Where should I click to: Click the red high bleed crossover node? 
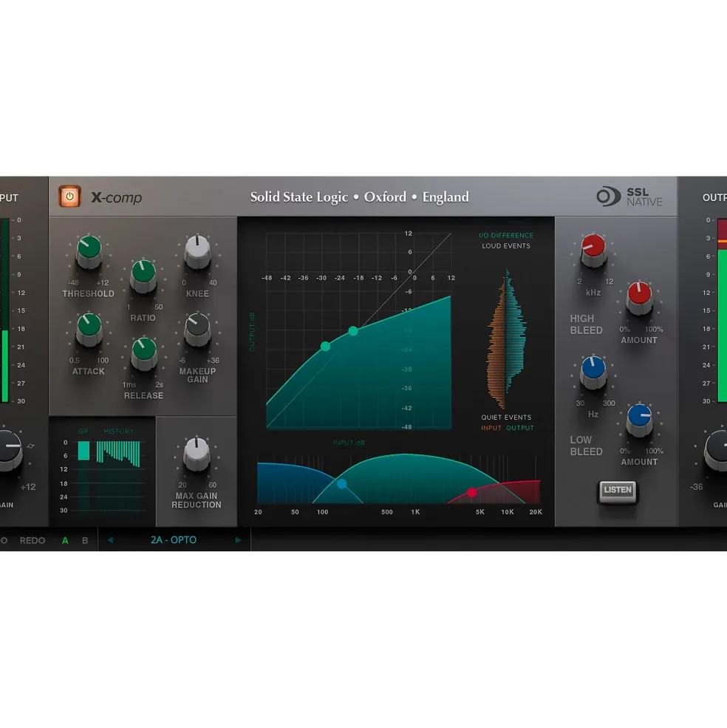[471, 493]
